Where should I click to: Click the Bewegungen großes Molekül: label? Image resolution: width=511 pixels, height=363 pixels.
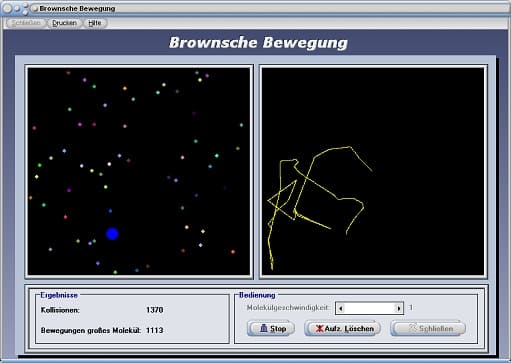tap(91, 330)
